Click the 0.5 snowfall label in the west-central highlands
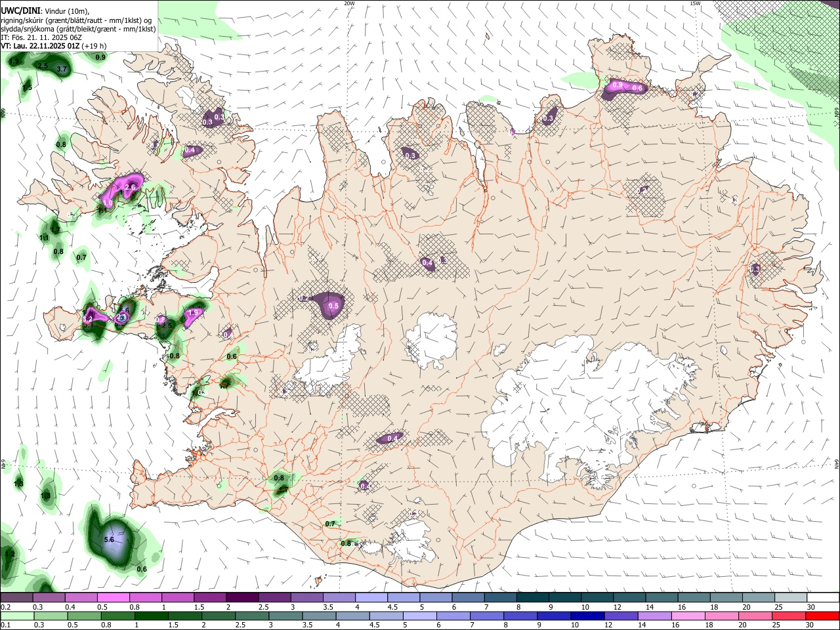840x630 pixels. 333,306
